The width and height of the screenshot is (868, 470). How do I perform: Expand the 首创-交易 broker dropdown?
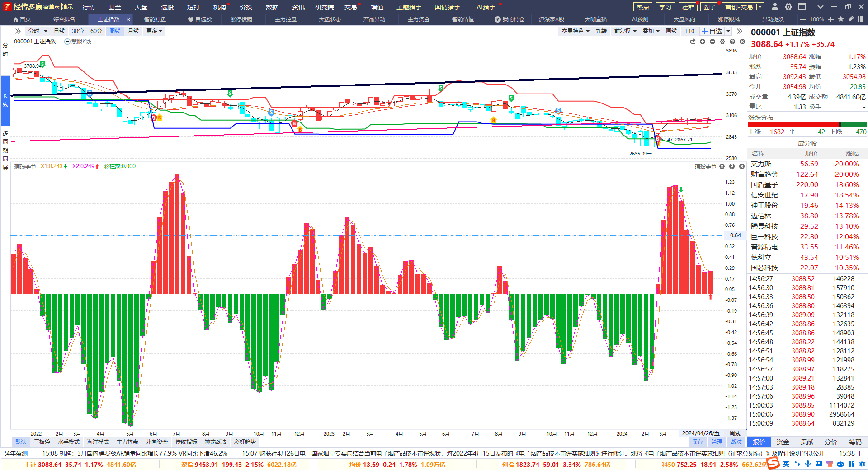coord(760,7)
